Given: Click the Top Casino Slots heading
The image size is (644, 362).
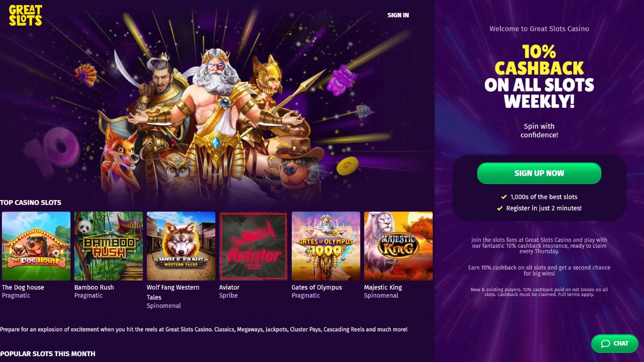Looking at the screenshot, I should pyautogui.click(x=31, y=202).
